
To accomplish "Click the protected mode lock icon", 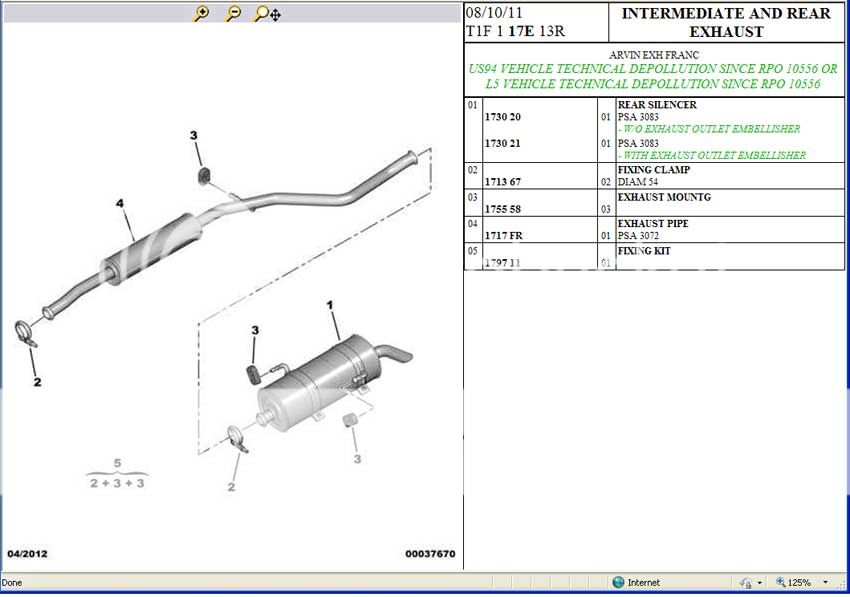I will click(746, 582).
